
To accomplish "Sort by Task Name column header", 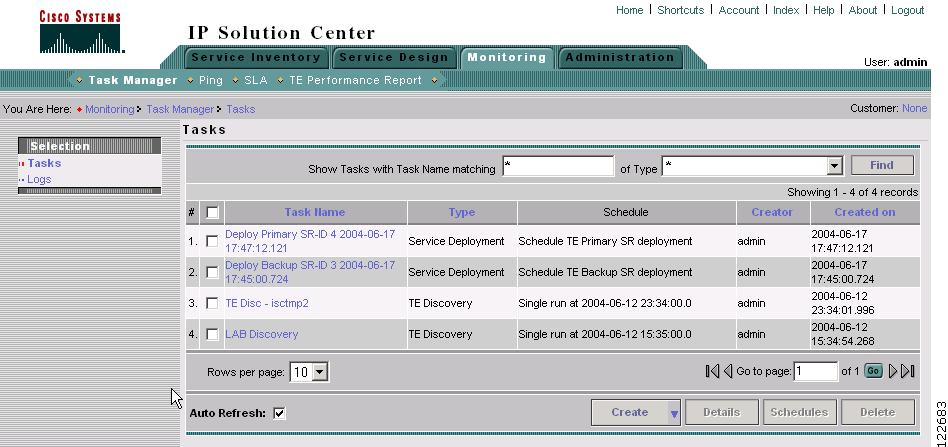I will (x=315, y=212).
